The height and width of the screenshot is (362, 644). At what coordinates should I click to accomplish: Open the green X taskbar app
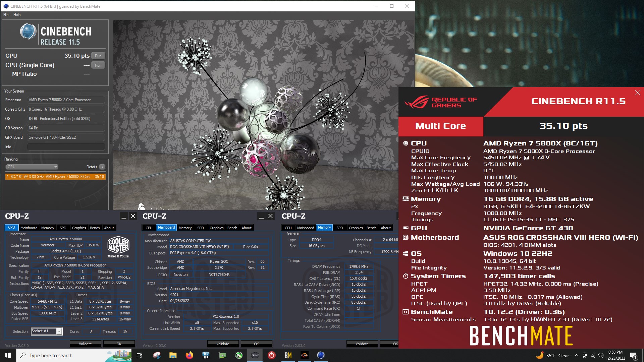pos(238,355)
